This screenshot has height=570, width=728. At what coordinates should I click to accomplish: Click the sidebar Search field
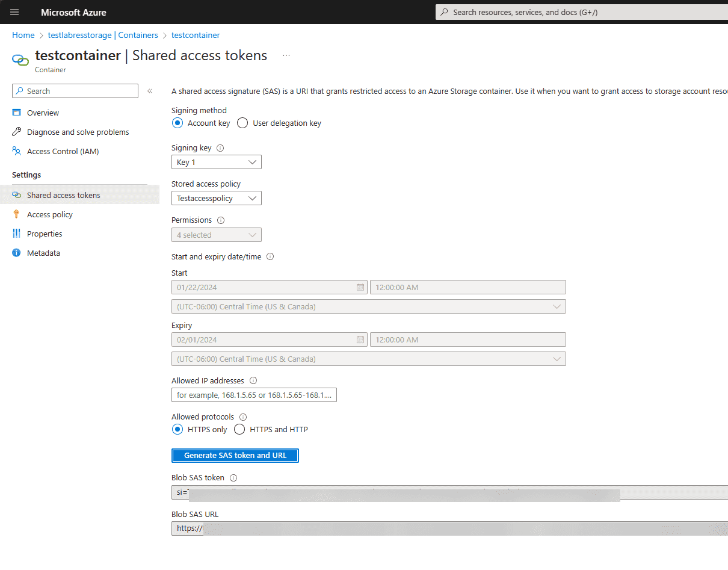pos(75,91)
